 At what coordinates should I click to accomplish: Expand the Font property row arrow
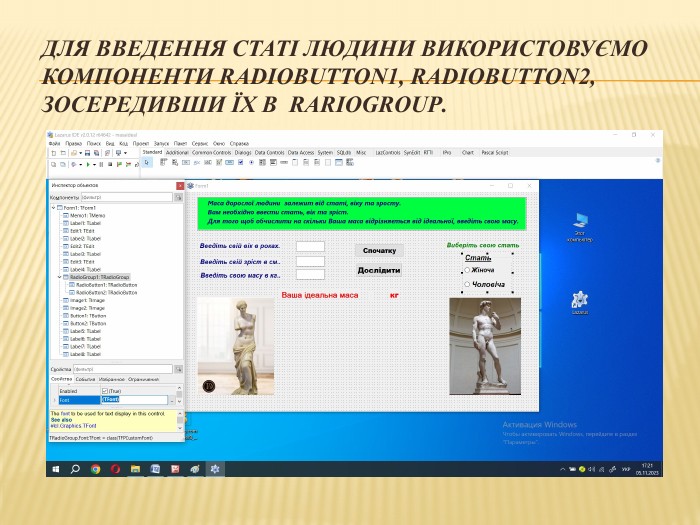55,400
